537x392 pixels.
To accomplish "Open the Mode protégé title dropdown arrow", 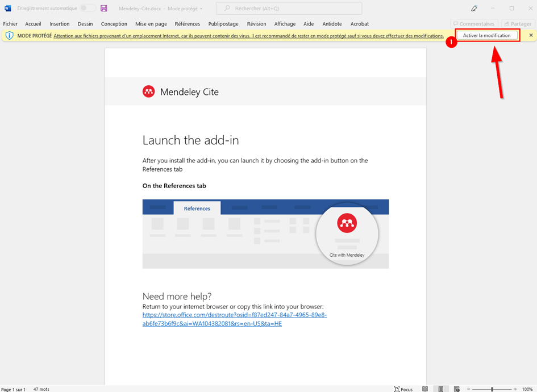I will coord(201,9).
